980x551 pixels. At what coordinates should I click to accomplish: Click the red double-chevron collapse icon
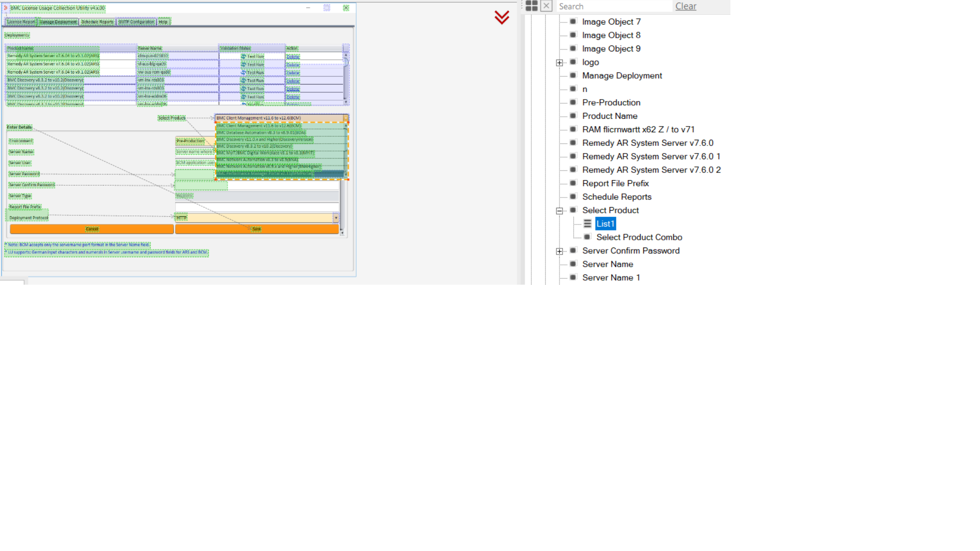[x=502, y=17]
